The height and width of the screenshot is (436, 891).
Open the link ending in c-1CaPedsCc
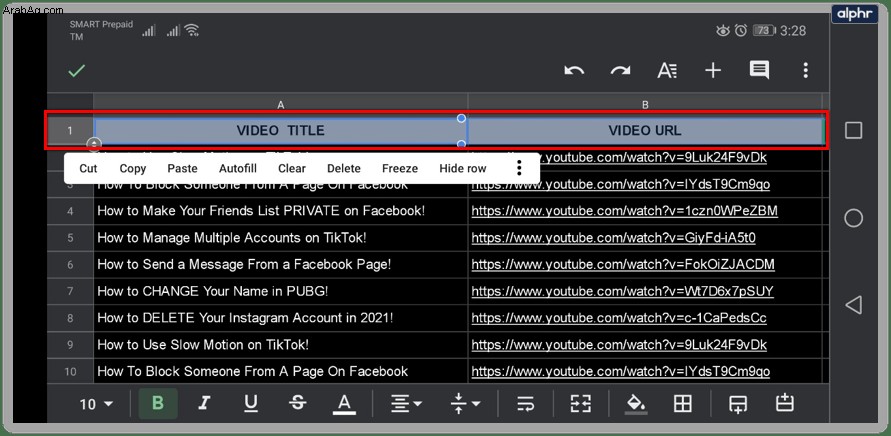(x=619, y=318)
